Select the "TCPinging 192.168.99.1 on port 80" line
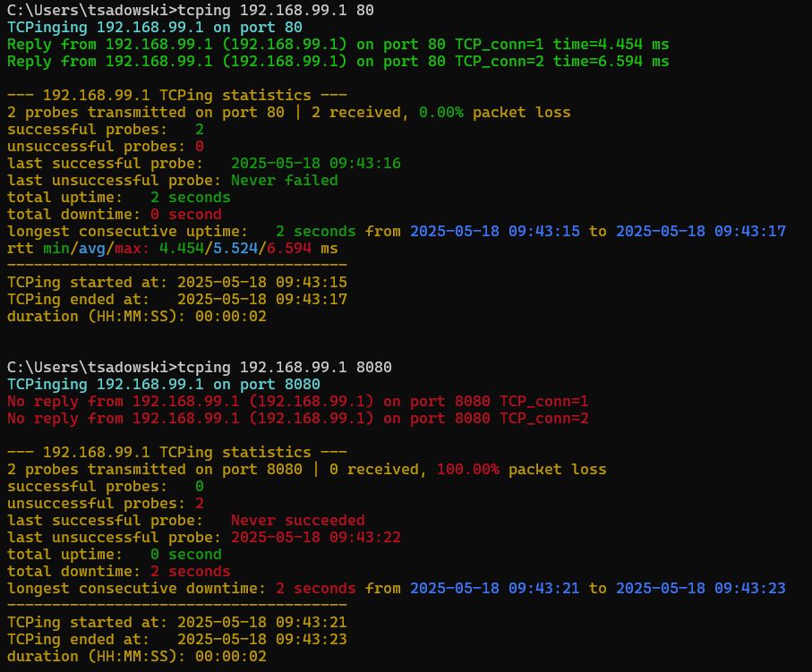The height and width of the screenshot is (672, 812). (154, 28)
